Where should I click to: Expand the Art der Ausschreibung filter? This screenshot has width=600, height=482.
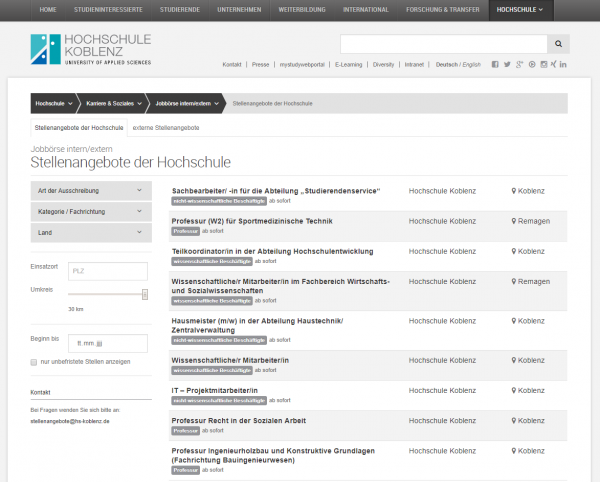(x=91, y=191)
